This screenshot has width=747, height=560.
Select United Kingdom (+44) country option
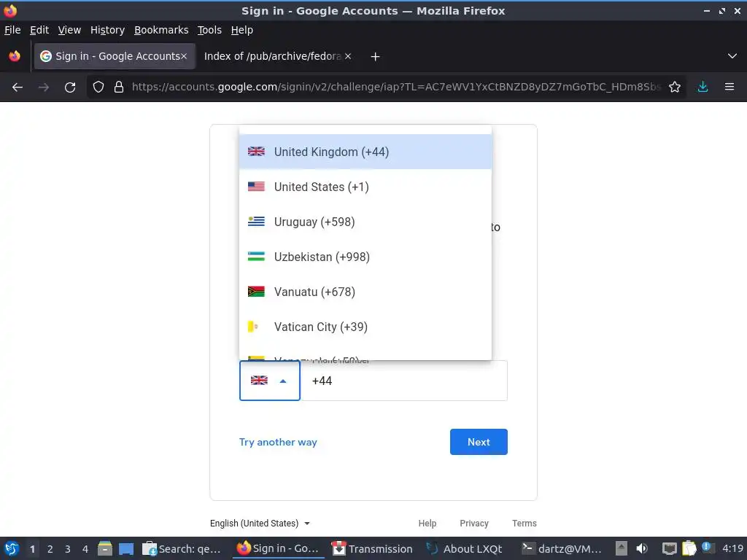365,152
